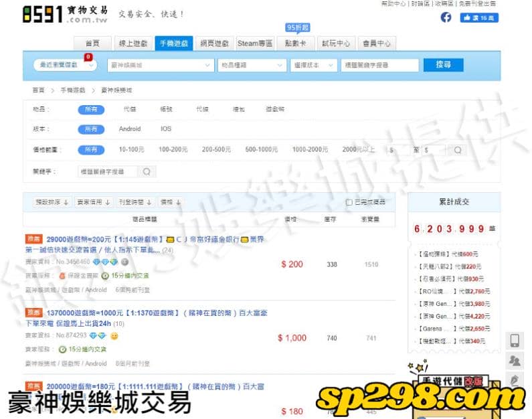The width and height of the screenshot is (532, 419).
Task: Click the diamond icons of seller No.874293
Action: pos(98,335)
